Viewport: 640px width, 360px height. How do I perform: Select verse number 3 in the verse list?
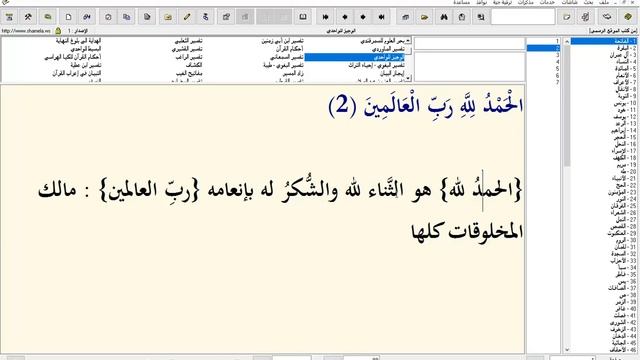tap(543, 55)
